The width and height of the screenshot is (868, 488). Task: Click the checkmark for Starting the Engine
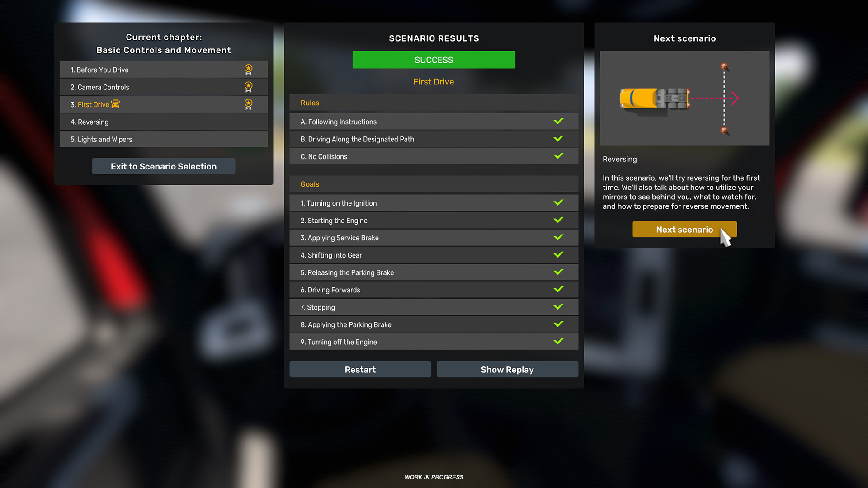point(558,220)
